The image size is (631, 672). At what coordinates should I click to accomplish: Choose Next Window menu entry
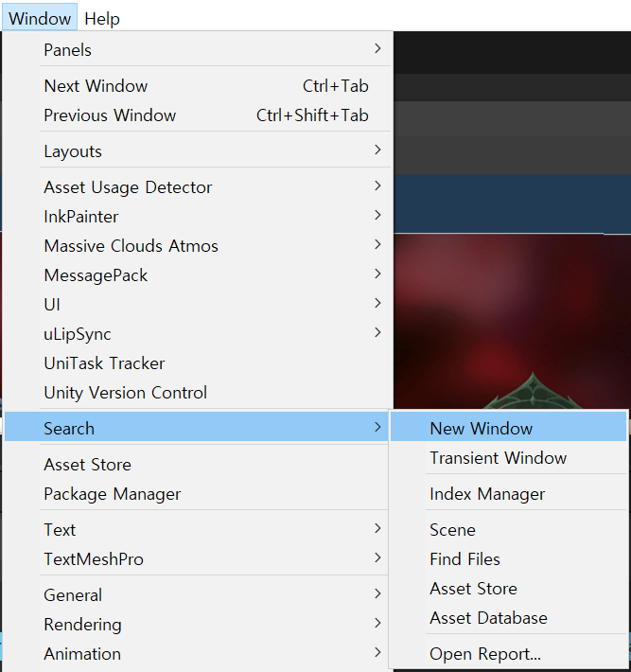pos(199,86)
